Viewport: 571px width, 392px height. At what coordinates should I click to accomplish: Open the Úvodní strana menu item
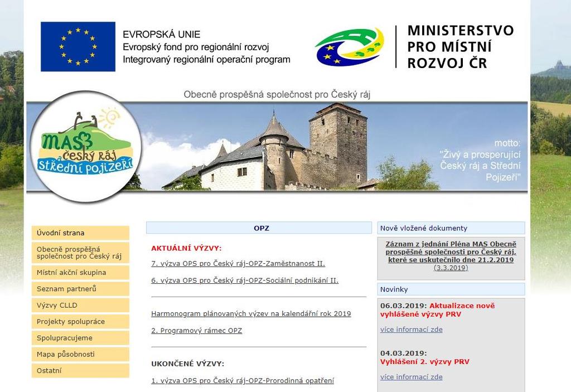80,233
